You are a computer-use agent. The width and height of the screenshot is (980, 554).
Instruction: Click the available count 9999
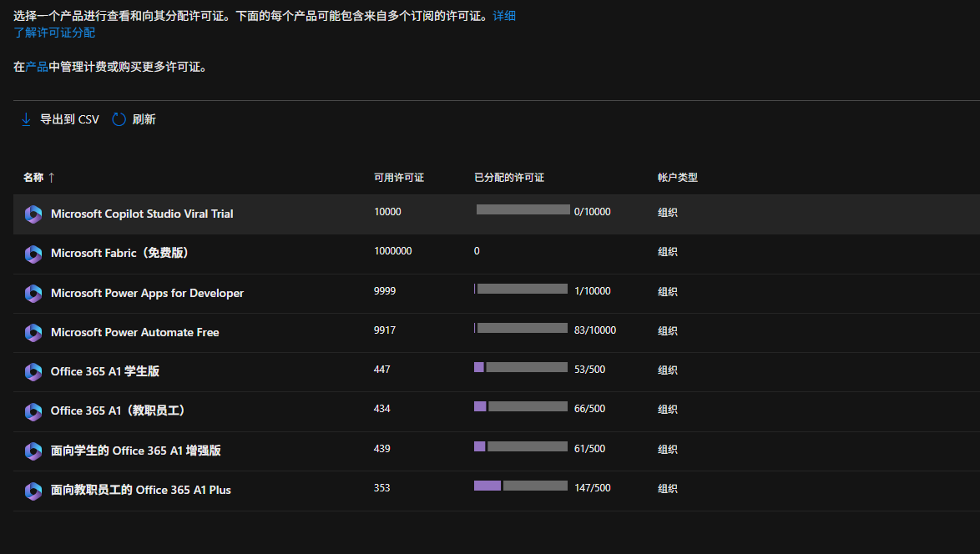coord(385,291)
